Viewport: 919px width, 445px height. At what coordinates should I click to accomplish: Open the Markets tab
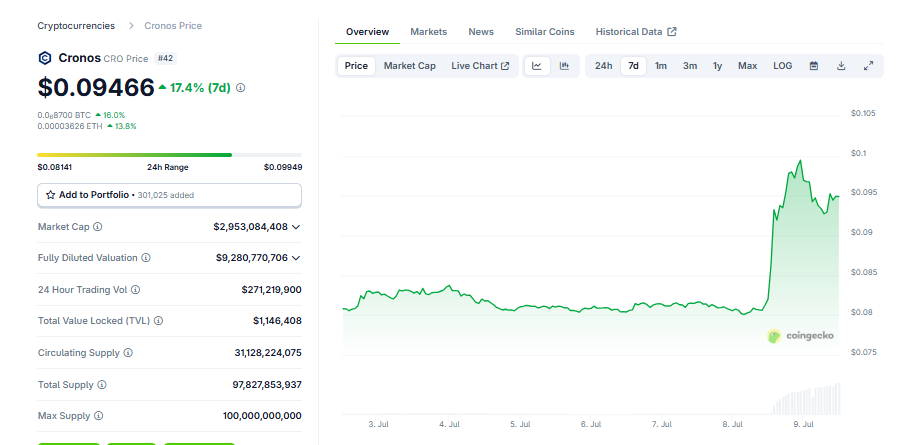pyautogui.click(x=428, y=32)
